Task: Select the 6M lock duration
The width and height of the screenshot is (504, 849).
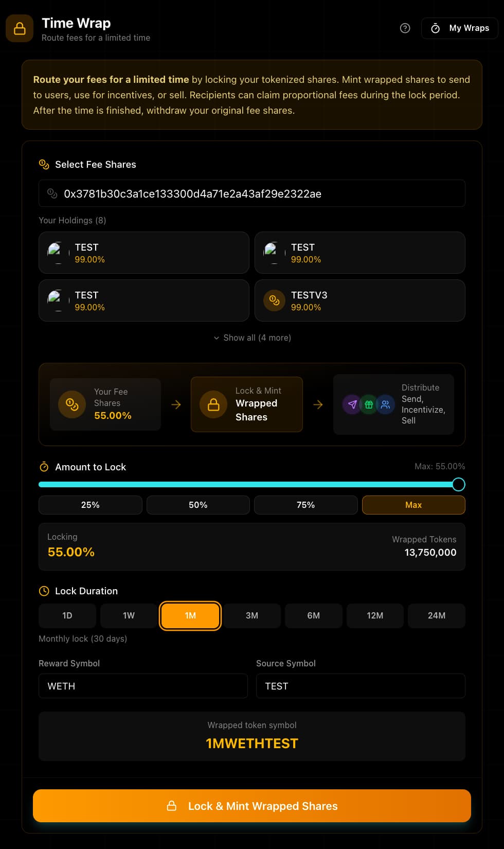Action: click(x=314, y=616)
